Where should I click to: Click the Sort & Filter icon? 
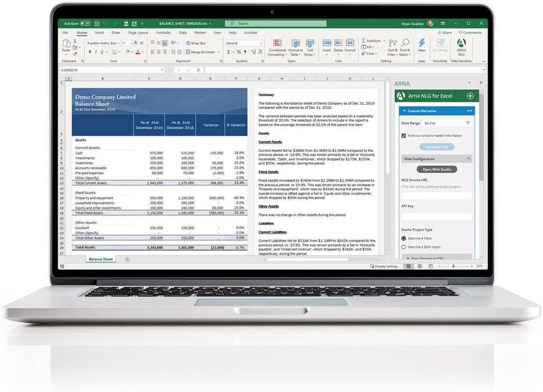(392, 43)
